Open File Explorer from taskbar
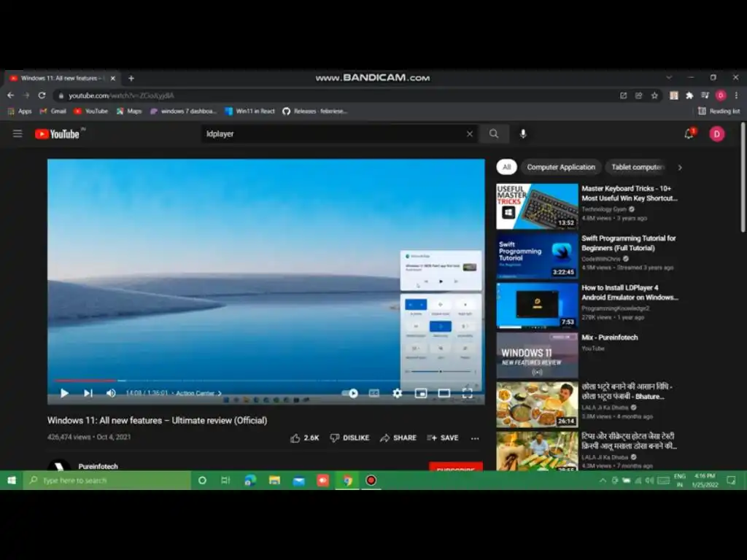This screenshot has height=560, width=747. (x=274, y=481)
